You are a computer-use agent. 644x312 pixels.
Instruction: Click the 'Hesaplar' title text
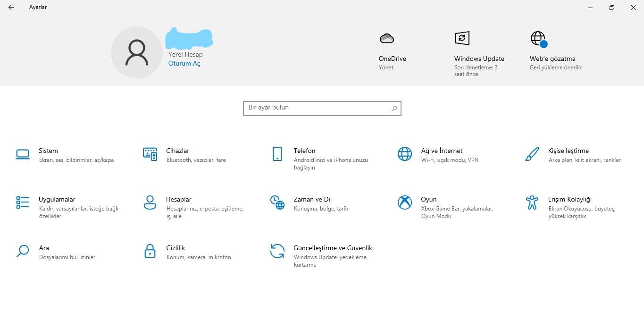tap(179, 199)
